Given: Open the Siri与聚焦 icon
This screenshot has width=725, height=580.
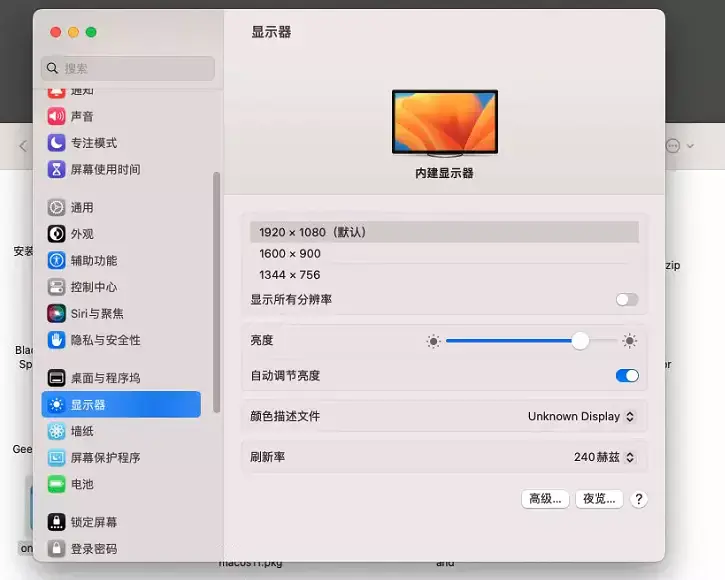Looking at the screenshot, I should [x=56, y=314].
